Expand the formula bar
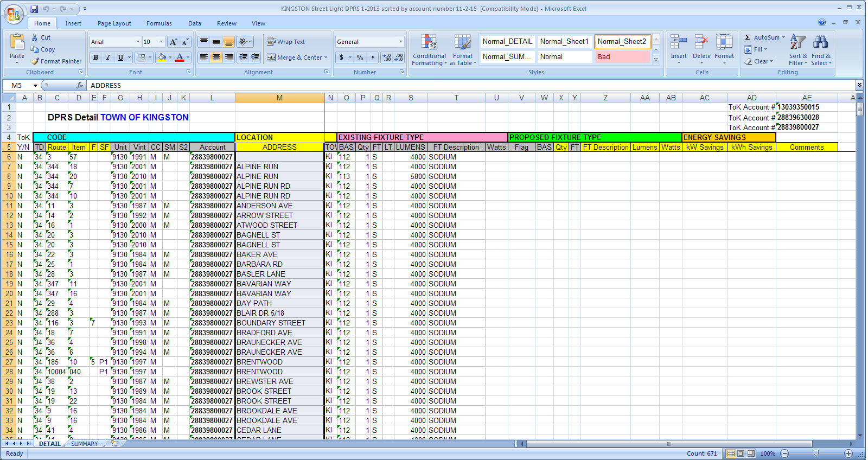868x460 pixels. point(859,85)
